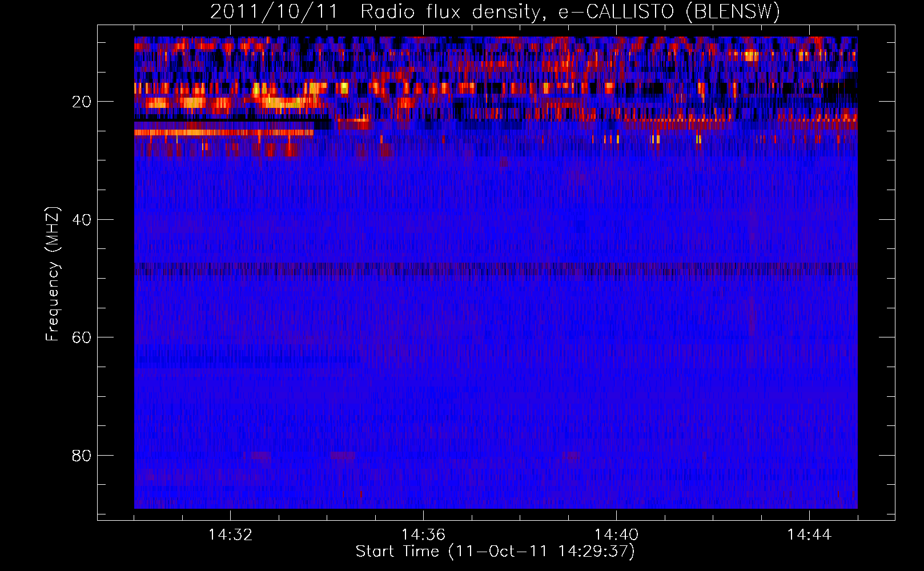This screenshot has width=924, height=571.
Task: Click the plot title 'Radio flux density, e-CALLISTO (BLENSW)'
Action: click(569, 12)
